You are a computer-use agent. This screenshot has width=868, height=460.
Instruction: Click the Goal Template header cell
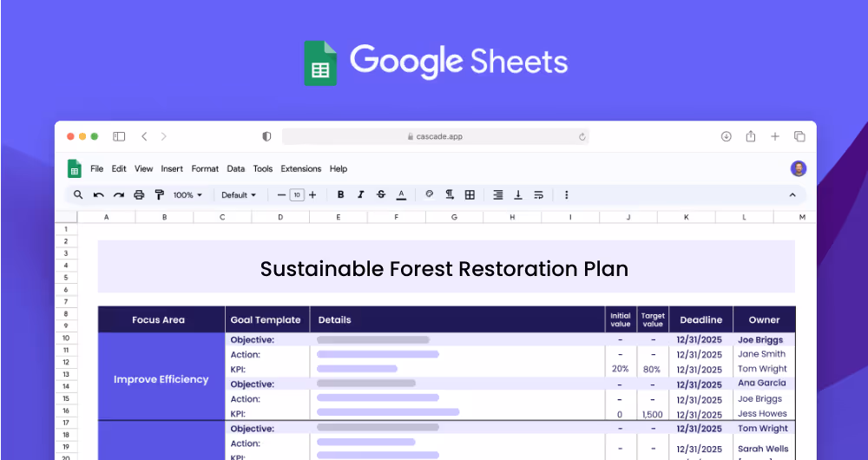pos(267,319)
